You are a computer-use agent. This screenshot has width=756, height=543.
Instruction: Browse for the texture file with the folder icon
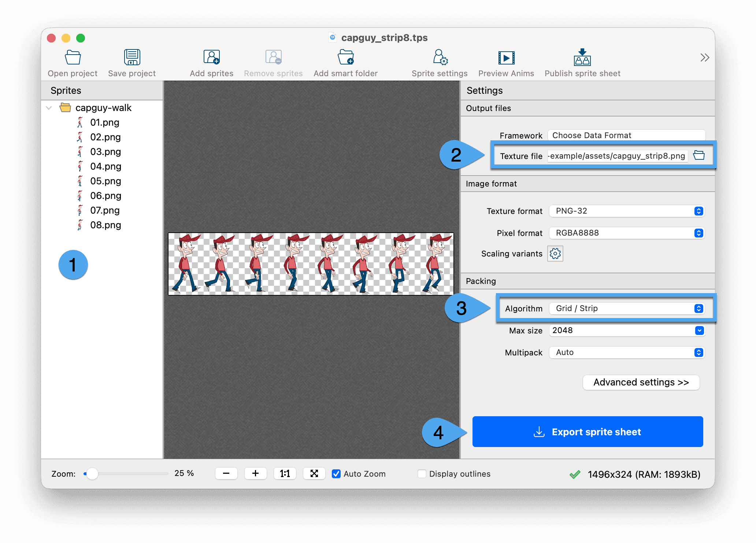(x=699, y=155)
